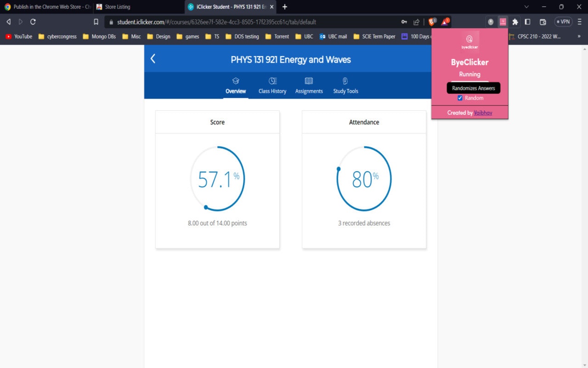
Task: Click the 57.1% score progress ring
Action: coord(217,179)
